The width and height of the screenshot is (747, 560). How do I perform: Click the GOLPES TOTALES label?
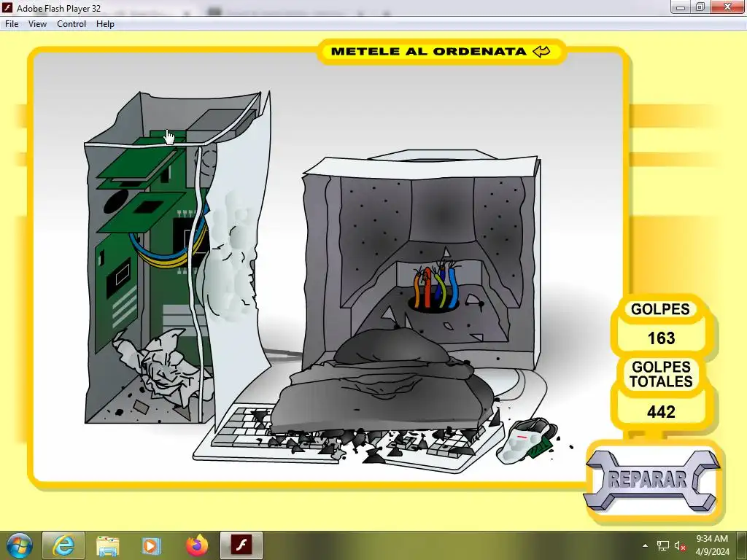point(661,374)
